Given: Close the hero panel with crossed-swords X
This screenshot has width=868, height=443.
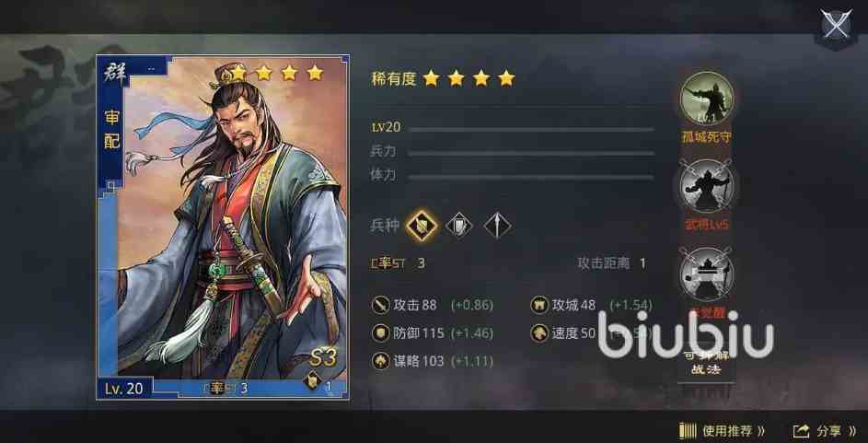Looking at the screenshot, I should tap(836, 26).
